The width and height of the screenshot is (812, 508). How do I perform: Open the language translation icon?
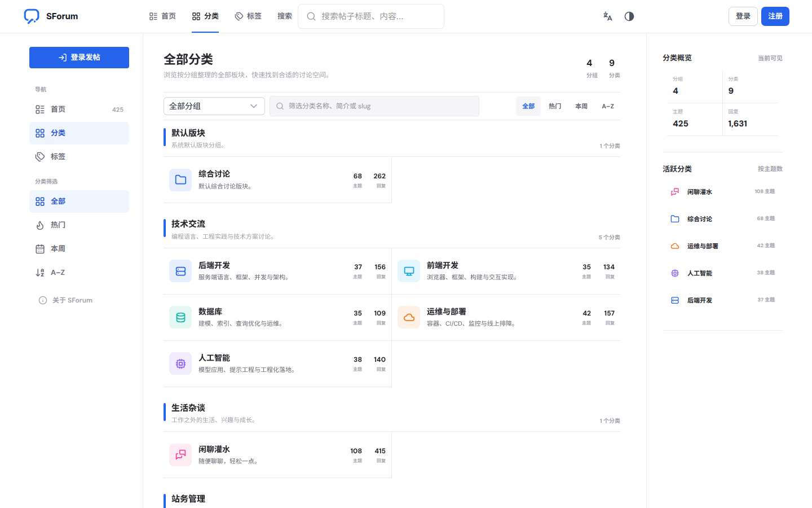click(608, 16)
